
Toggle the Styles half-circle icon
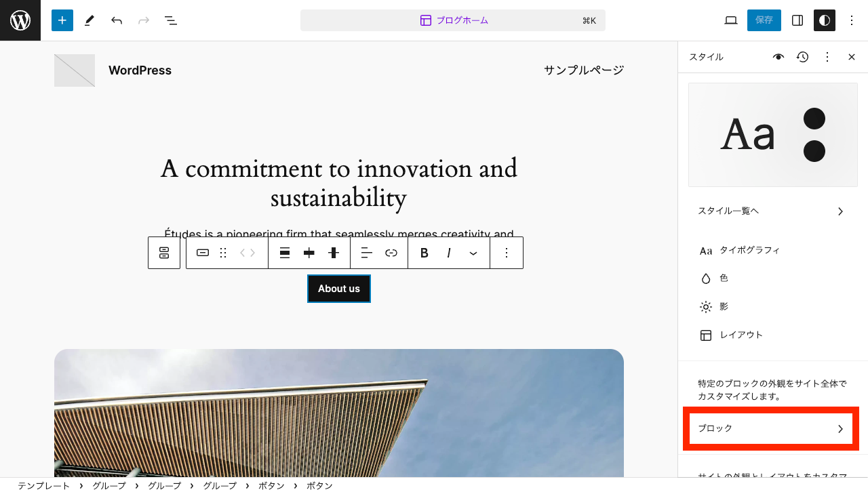point(825,20)
